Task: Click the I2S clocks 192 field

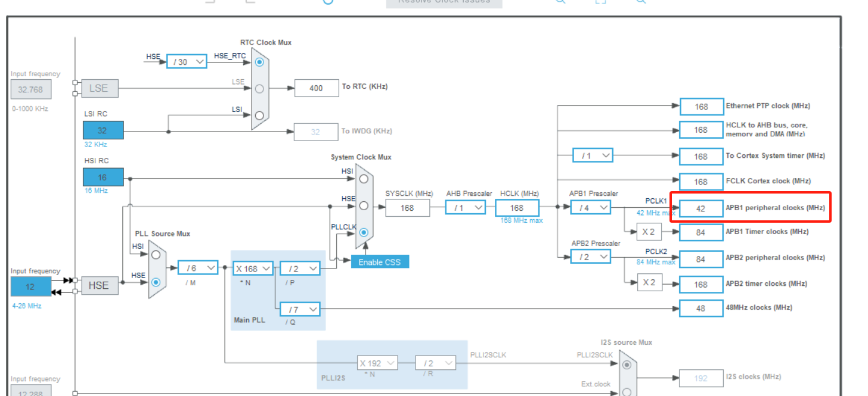Action: [x=702, y=378]
